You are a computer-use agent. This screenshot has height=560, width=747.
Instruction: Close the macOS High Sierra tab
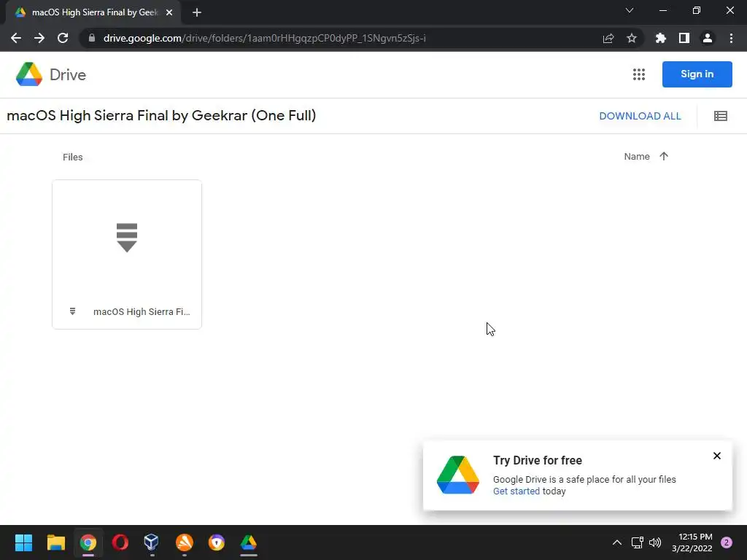tap(169, 12)
